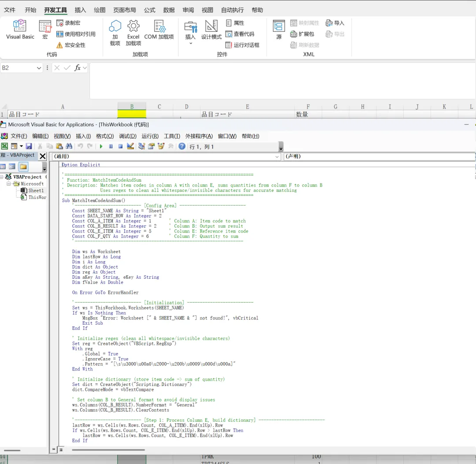Click View Code icon in project pane
Image resolution: width=476 pixels, height=464 pixels.
tap(3, 167)
